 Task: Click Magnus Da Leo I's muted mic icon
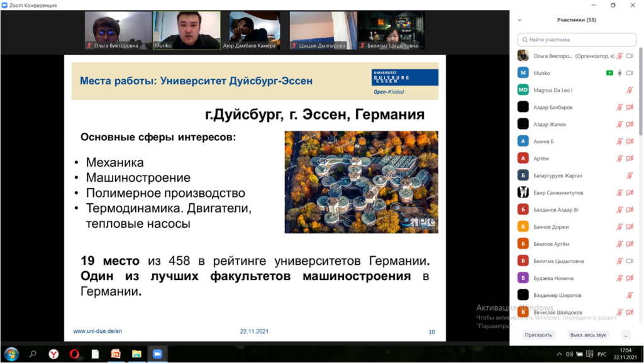tap(630, 90)
